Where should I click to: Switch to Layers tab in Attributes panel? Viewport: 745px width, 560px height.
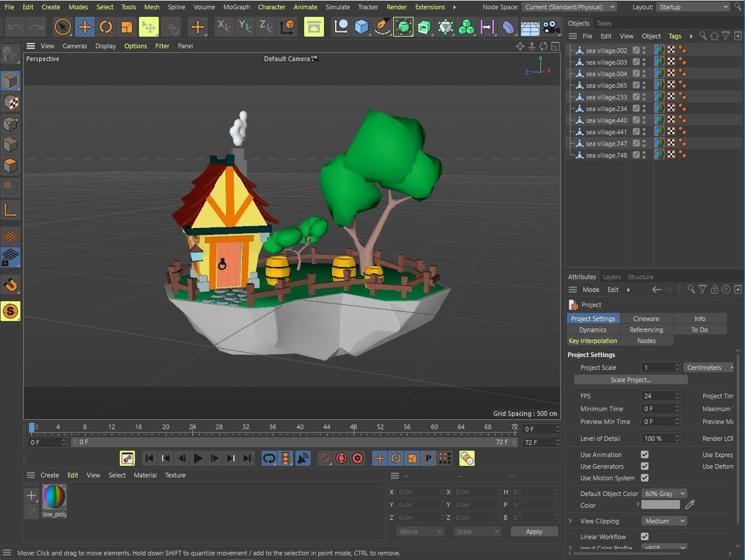[611, 277]
